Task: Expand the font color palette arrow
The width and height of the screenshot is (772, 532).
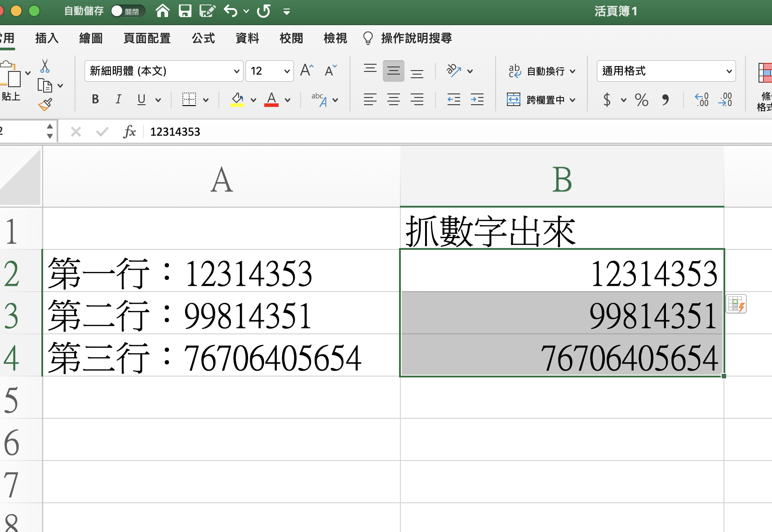Action: click(x=288, y=100)
